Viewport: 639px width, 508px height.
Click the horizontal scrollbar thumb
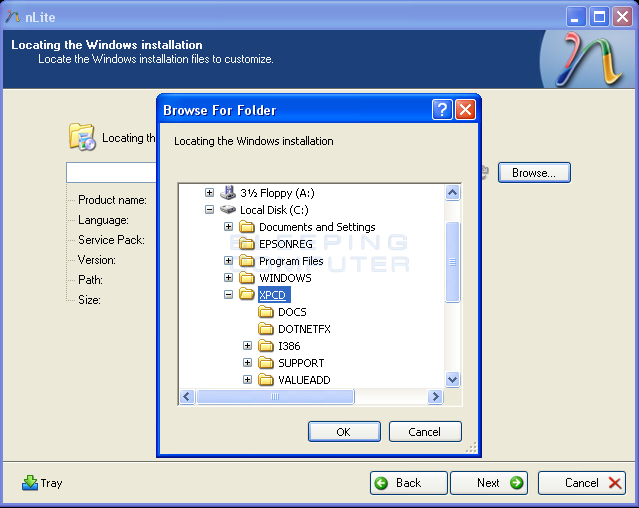pyautogui.click(x=275, y=396)
